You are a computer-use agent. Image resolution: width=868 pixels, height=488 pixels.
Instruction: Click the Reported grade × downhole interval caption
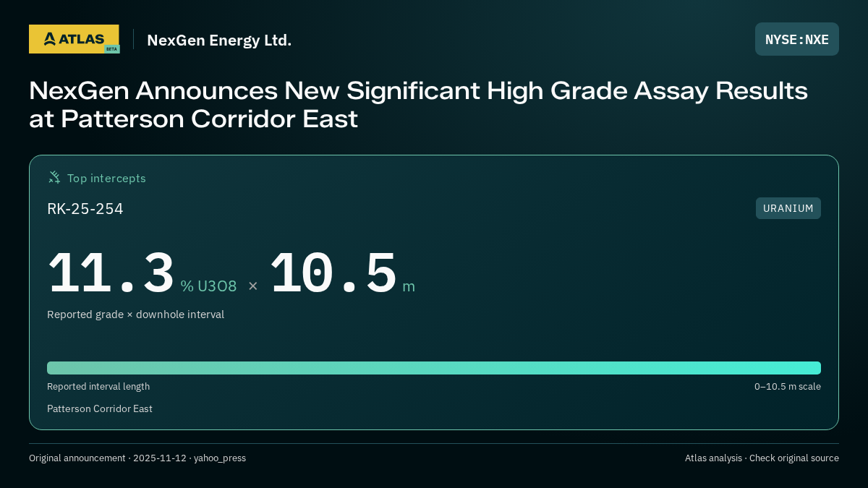(135, 314)
